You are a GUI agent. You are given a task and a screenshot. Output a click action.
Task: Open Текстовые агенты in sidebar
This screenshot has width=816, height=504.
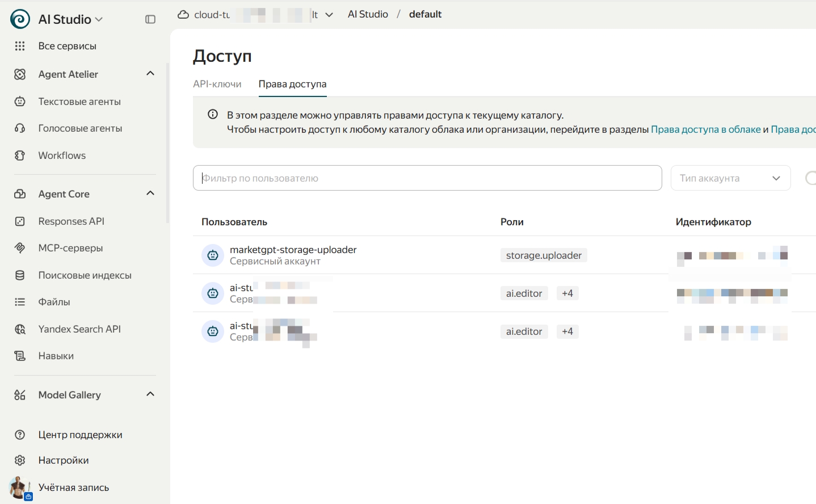[79, 102]
